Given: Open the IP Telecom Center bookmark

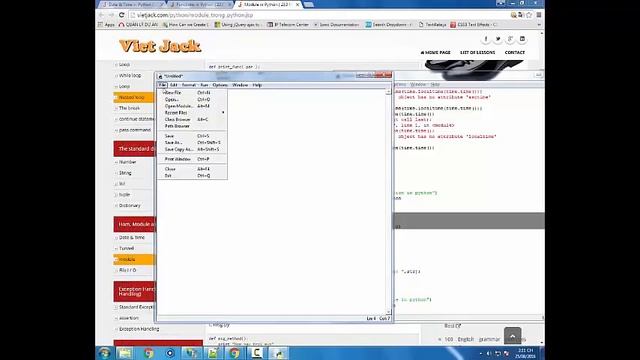Looking at the screenshot, I should click(x=288, y=24).
